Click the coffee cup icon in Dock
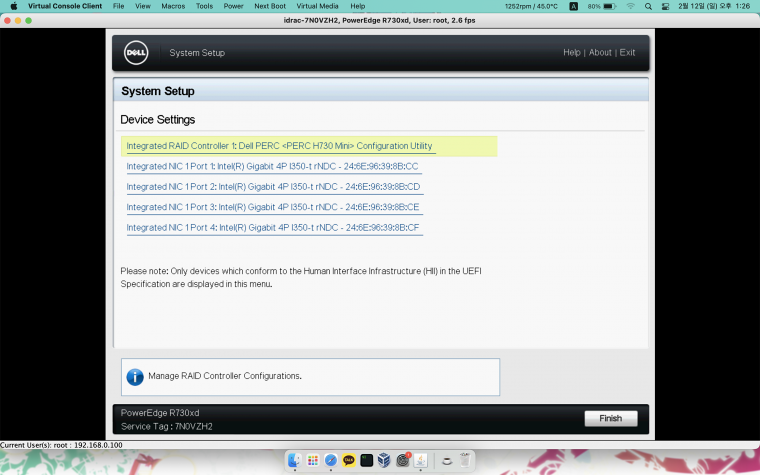This screenshot has width=760, height=475. click(447, 460)
